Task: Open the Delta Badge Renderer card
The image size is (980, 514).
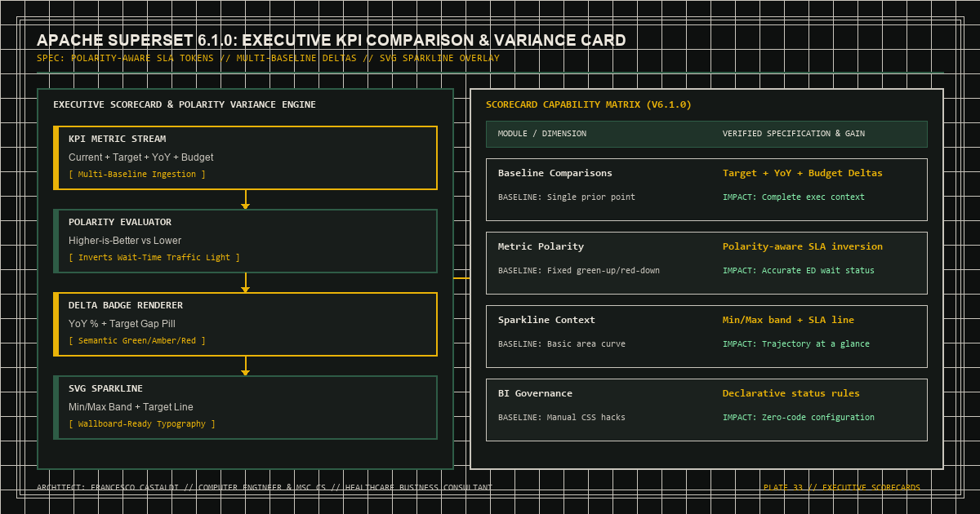Action: pos(245,324)
